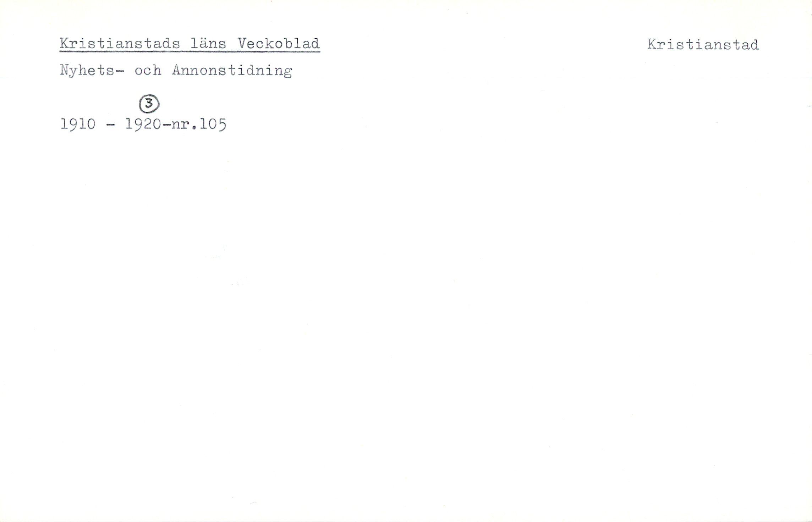This screenshot has height=522, width=812.
Task: Click the underline beneath the title
Action: pos(190,52)
